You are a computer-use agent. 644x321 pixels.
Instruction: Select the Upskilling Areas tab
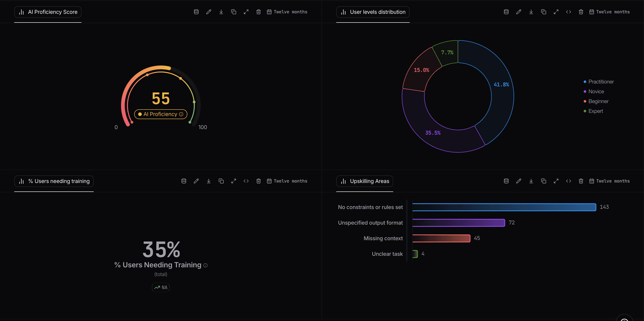tap(365, 181)
